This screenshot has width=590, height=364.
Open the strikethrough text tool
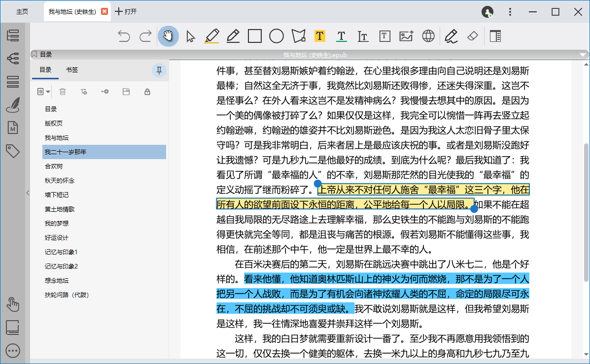(x=363, y=36)
